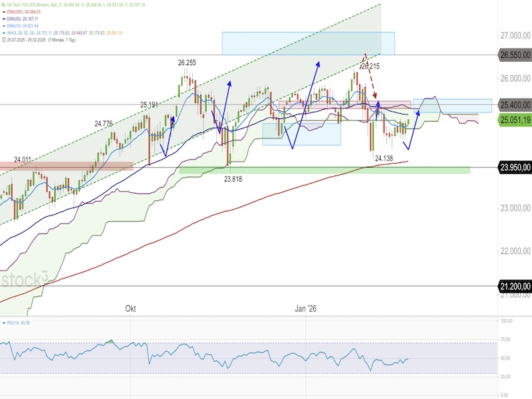Viewport: 532px width, 399px height.
Task: Click the instrument icon beside US Tech 100
Action: 3,5
